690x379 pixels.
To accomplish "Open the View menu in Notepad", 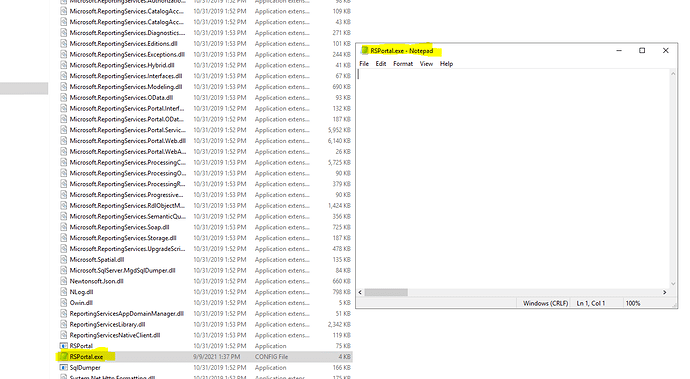I will point(426,64).
